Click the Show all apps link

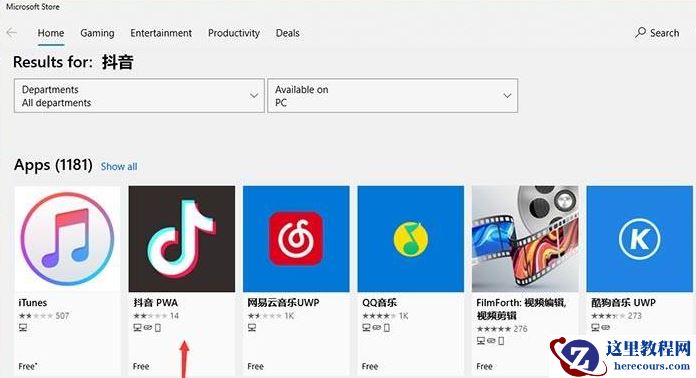pos(119,166)
